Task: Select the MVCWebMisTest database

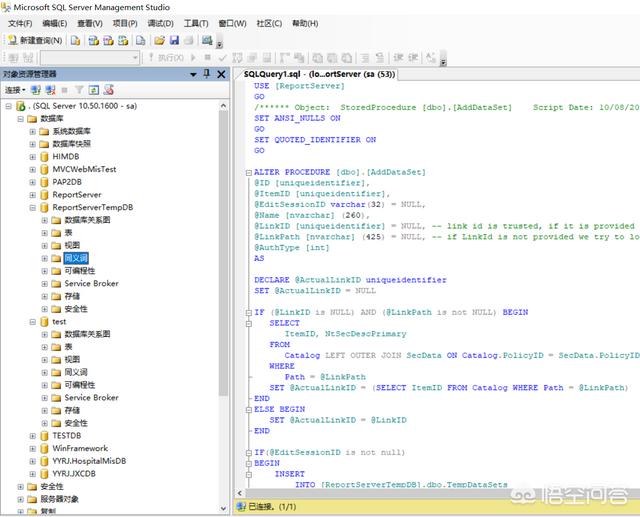Action: 84,169
